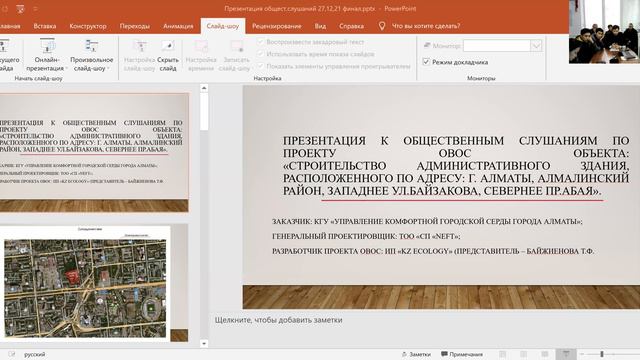The image size is (640, 360).
Task: Click Скрыть слайд button
Action: click(168, 55)
